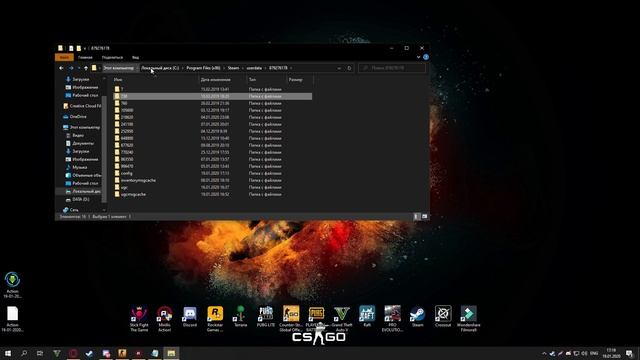Viewport: 640px width, 360px height.
Task: Select the Action file with blank page icon
Action: [12, 319]
